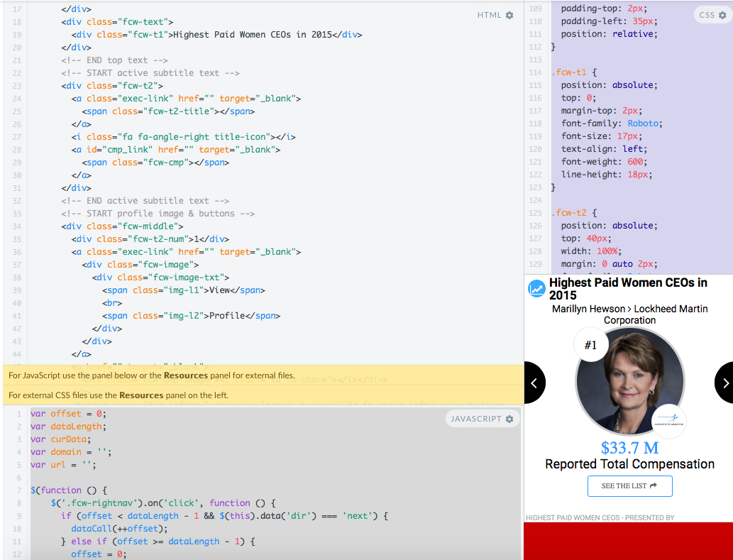Click the HTML panel label
733x560 pixels.
(489, 15)
